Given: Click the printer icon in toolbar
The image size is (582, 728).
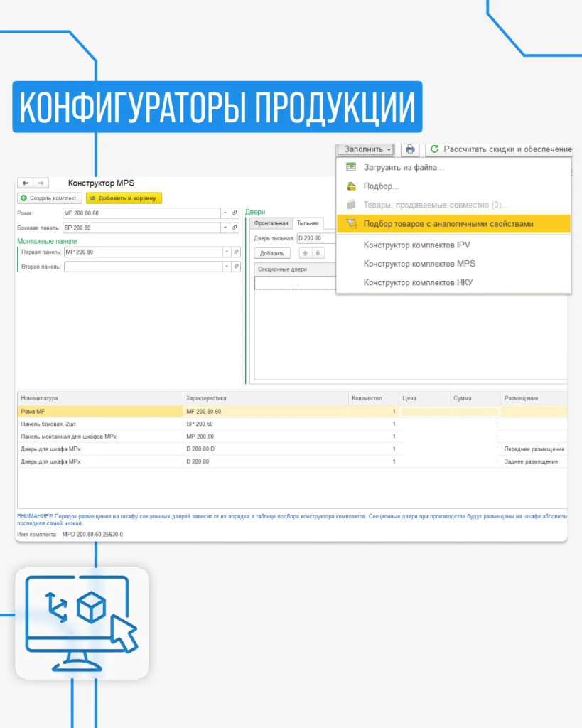Looking at the screenshot, I should pos(410,149).
